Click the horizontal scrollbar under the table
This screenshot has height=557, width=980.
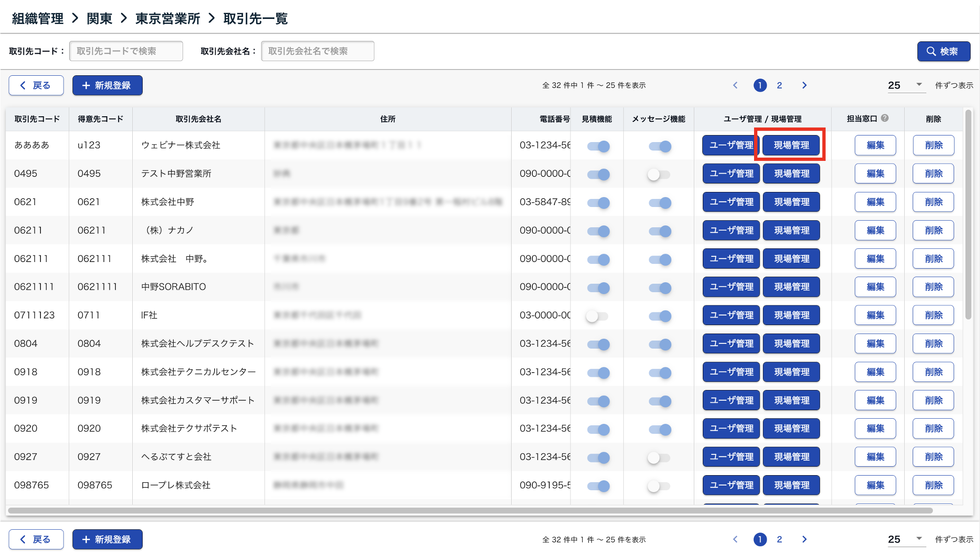(470, 510)
